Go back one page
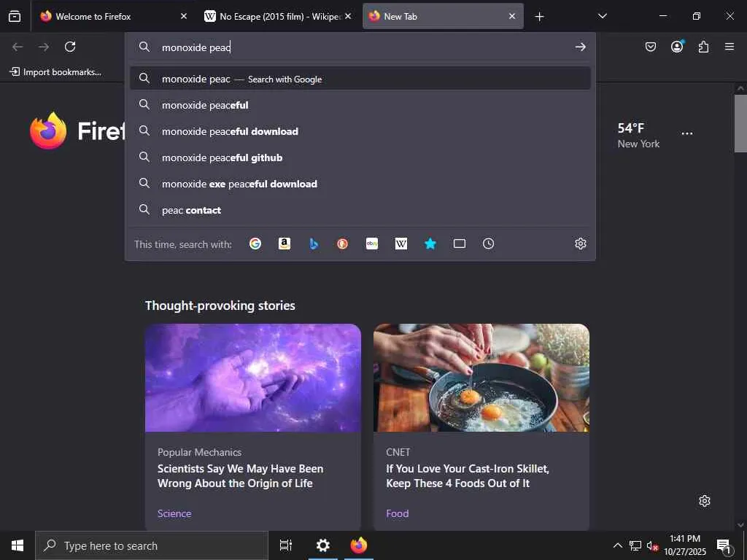This screenshot has width=747, height=560. tap(18, 47)
